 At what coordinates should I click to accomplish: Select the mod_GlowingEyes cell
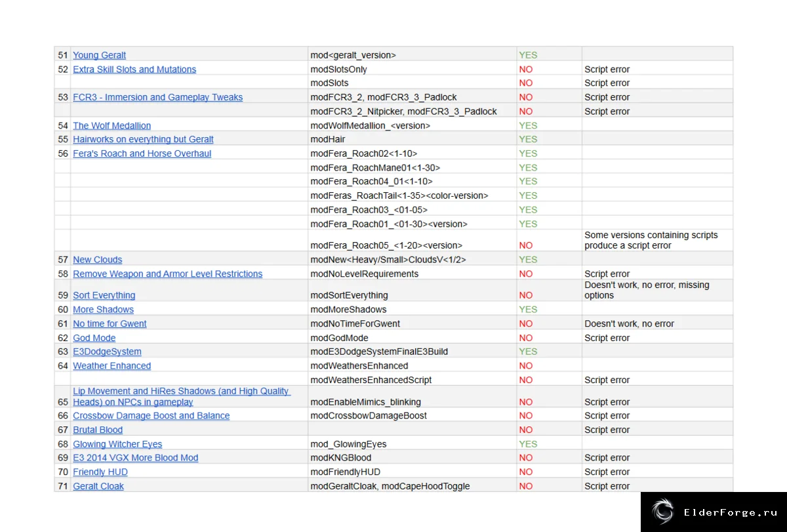point(412,444)
